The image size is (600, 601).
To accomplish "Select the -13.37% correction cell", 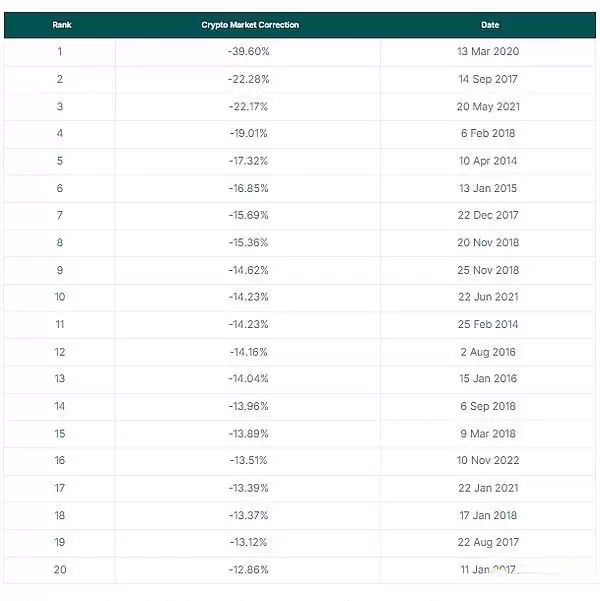I will [248, 515].
